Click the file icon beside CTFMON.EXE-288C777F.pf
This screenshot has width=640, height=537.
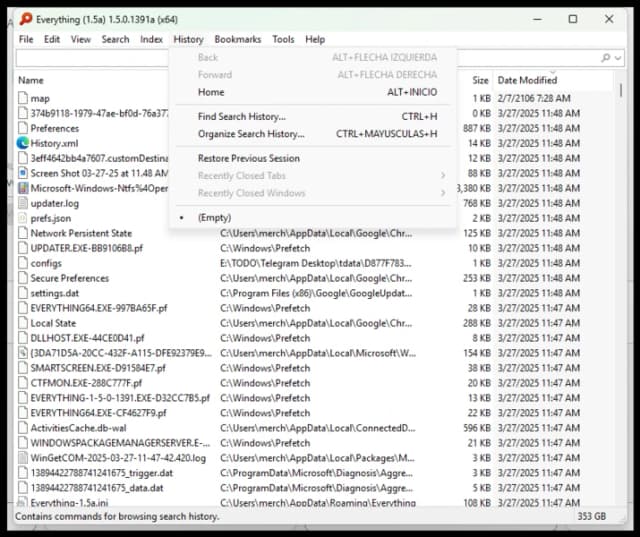(23, 383)
